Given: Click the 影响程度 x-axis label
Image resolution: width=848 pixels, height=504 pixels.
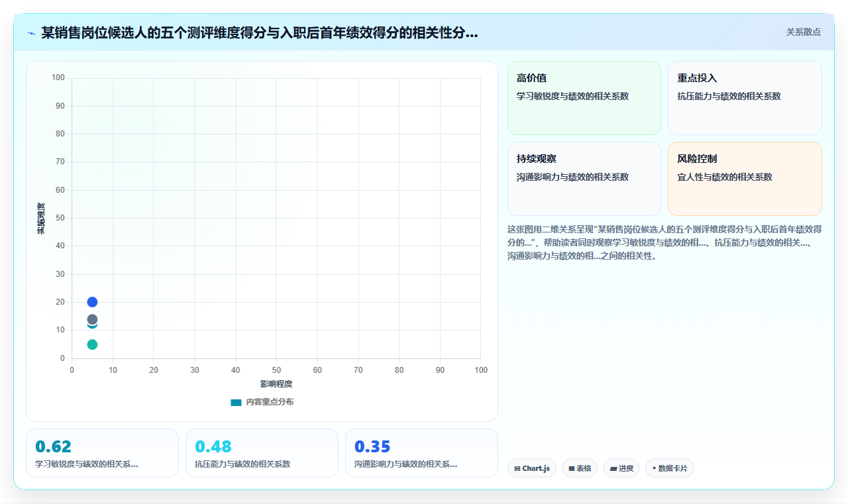Looking at the screenshot, I should pyautogui.click(x=276, y=383).
